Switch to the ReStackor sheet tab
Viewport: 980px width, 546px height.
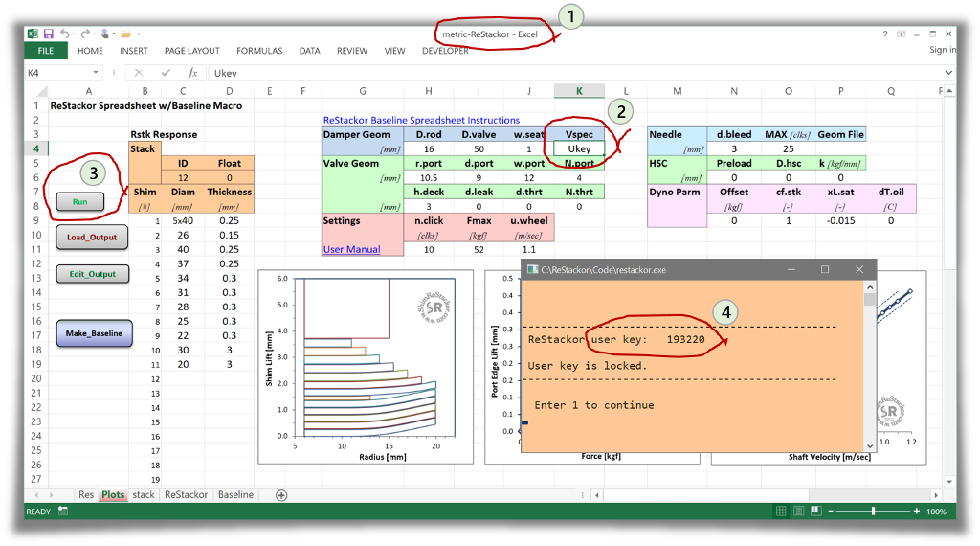coord(186,494)
